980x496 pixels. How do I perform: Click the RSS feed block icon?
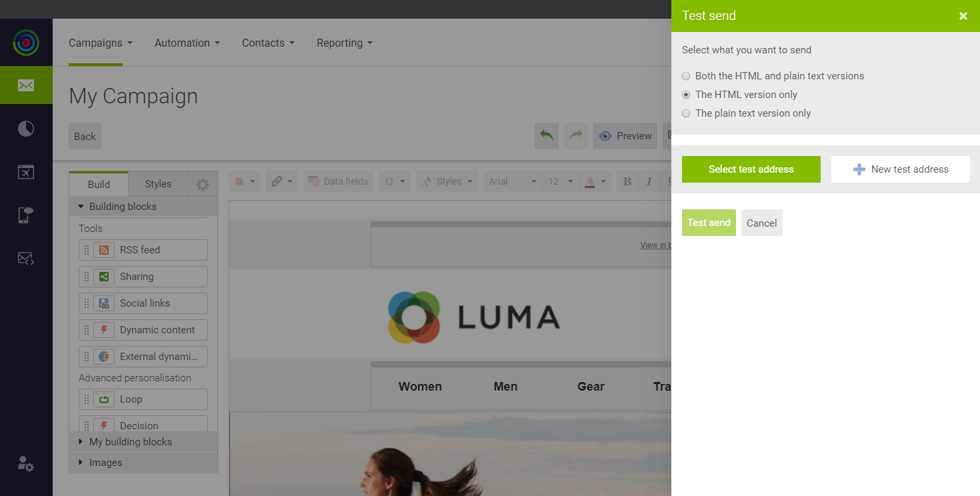(104, 250)
